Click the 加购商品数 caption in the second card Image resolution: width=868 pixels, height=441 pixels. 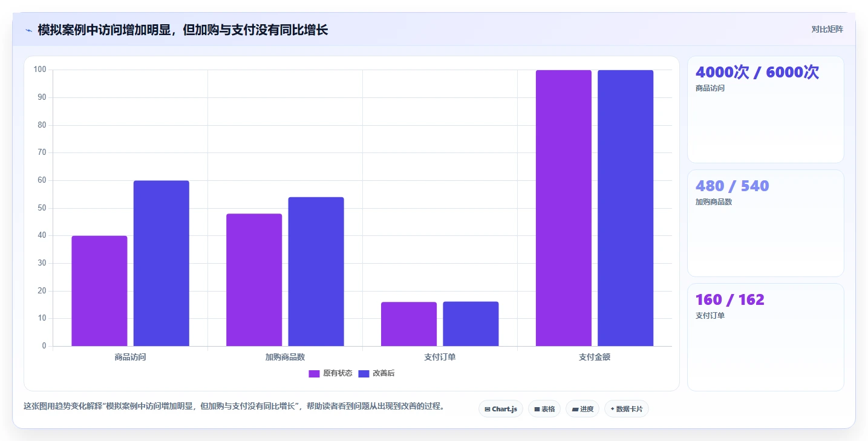[x=714, y=202]
